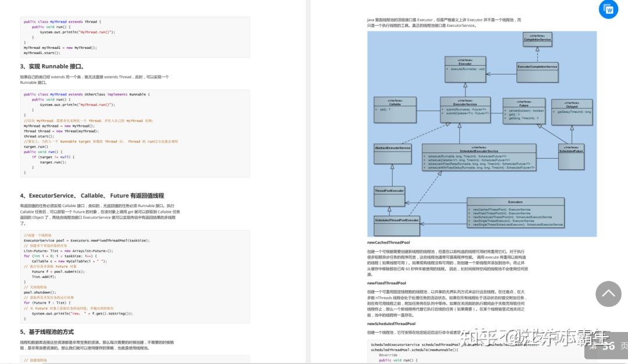
Task: Click heading '3、实现 Runnable 接口。'
Action: pos(52,66)
